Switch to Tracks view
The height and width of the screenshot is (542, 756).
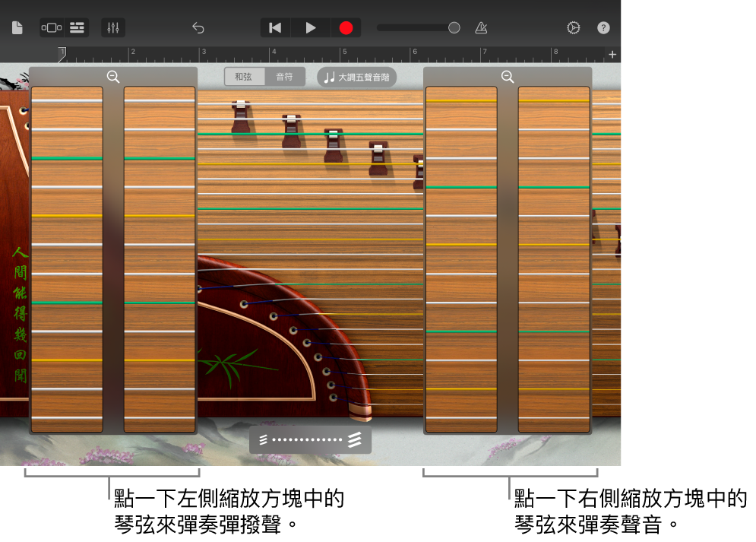[77, 28]
